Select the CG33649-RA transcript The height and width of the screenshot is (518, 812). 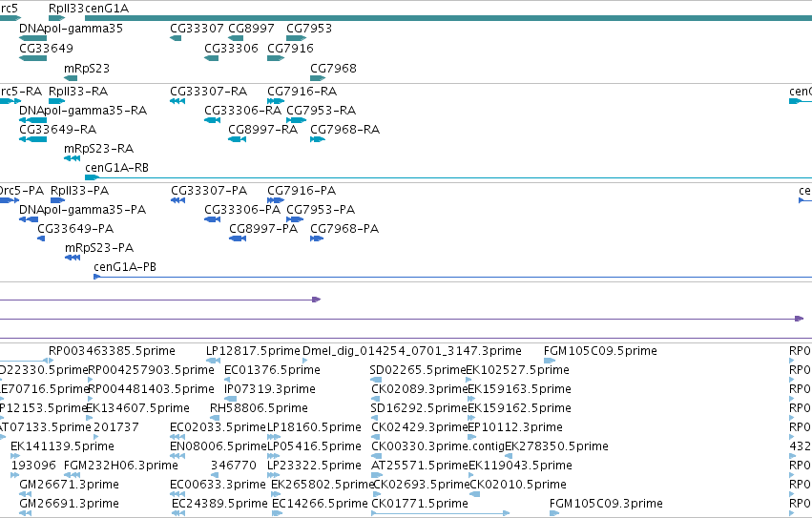(32, 139)
